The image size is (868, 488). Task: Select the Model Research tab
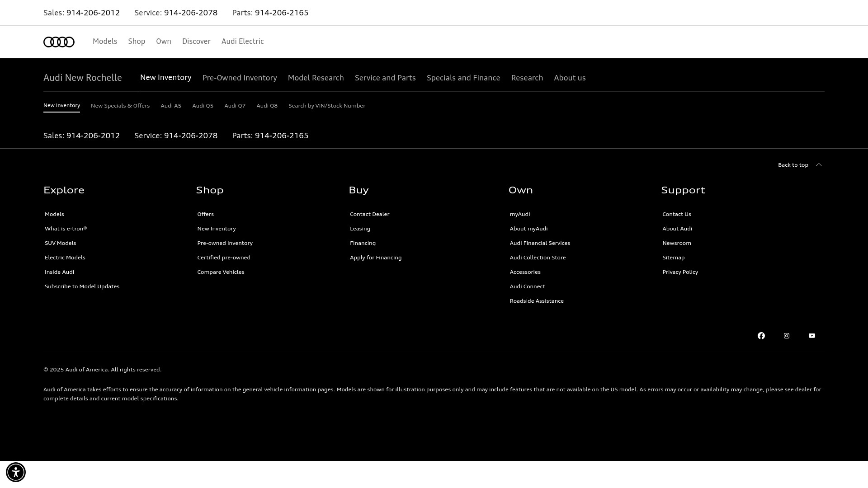pyautogui.click(x=316, y=78)
